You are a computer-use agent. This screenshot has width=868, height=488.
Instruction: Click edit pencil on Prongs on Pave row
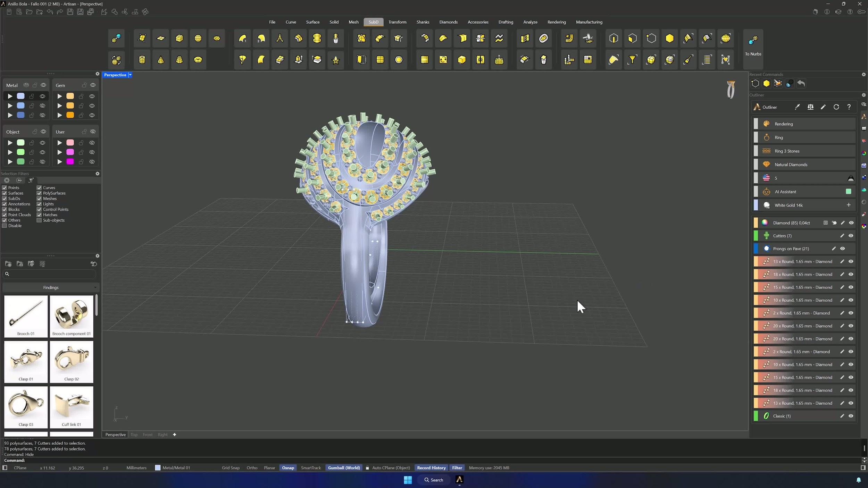click(x=834, y=249)
